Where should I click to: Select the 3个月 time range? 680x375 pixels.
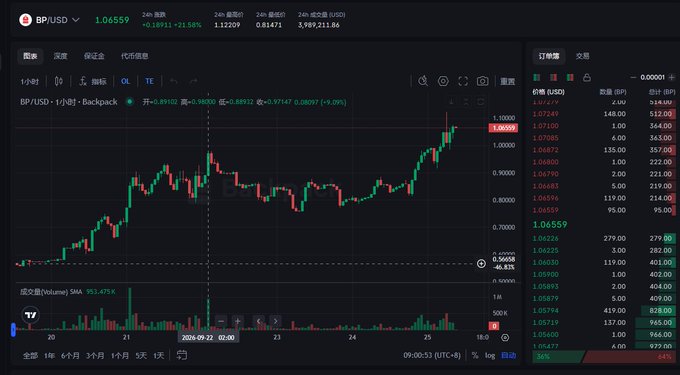[95, 355]
